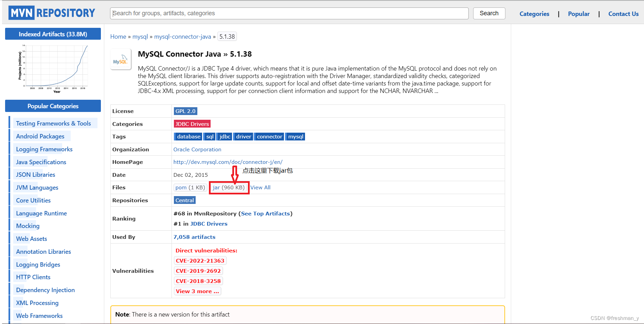
Task: Open CVE-2022-21363 vulnerability details
Action: [x=200, y=260]
